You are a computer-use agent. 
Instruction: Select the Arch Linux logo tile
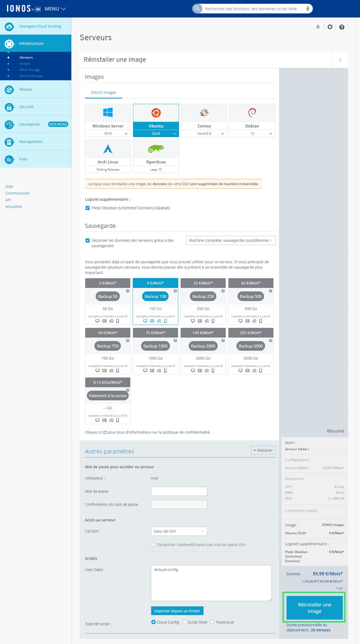pyautogui.click(x=108, y=149)
